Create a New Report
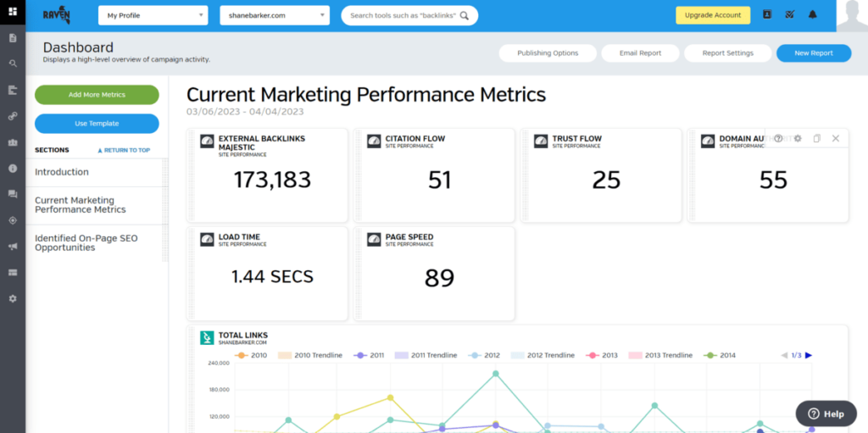Image resolution: width=868 pixels, height=433 pixels. (x=814, y=53)
